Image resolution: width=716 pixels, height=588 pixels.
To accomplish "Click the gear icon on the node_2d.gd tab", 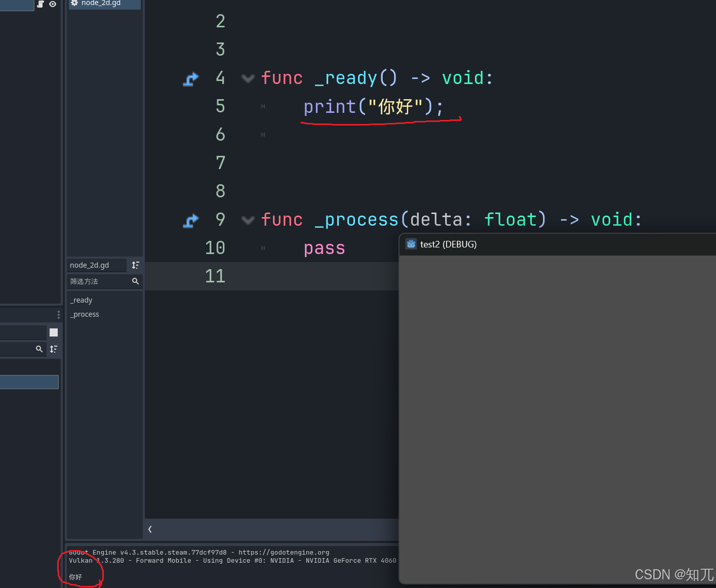I will tap(74, 3).
